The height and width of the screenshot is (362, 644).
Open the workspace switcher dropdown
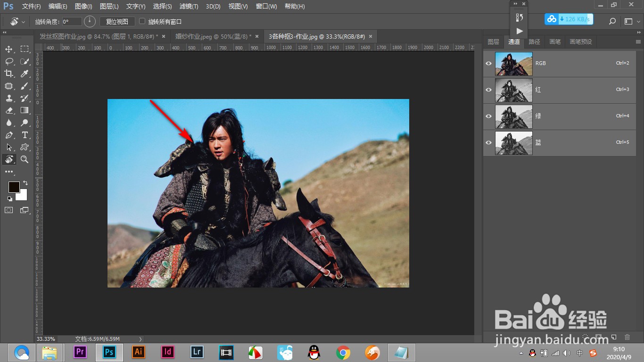pos(631,21)
